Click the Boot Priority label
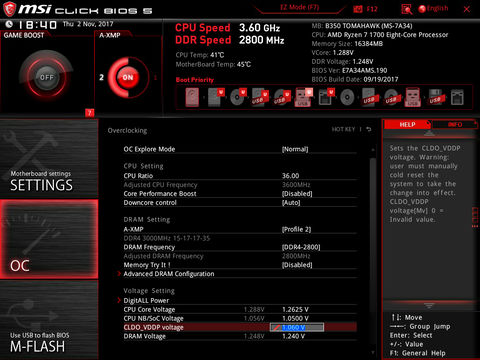The image size is (480, 360). [195, 80]
